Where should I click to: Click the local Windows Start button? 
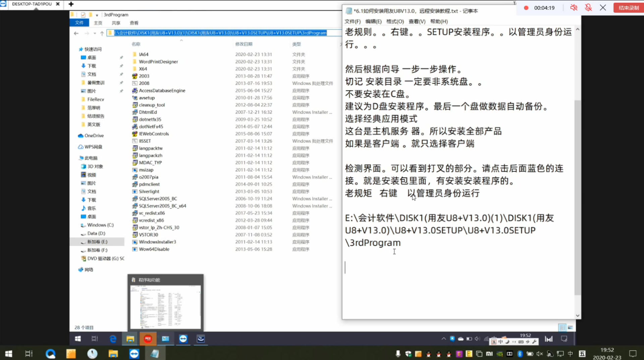9,354
